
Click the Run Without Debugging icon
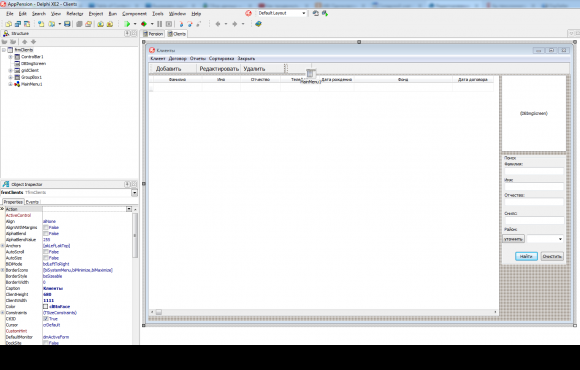pyautogui.click(x=144, y=24)
